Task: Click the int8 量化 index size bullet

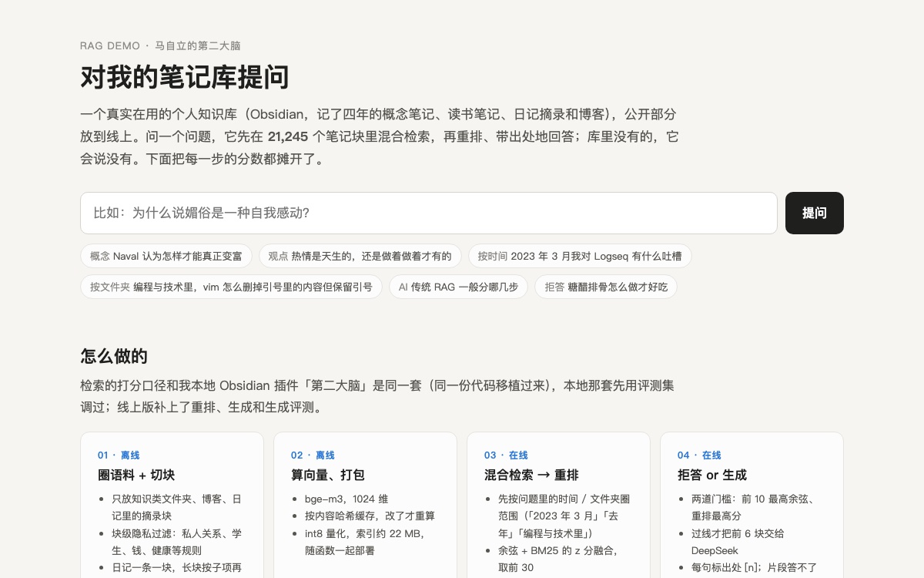Action: coord(366,542)
